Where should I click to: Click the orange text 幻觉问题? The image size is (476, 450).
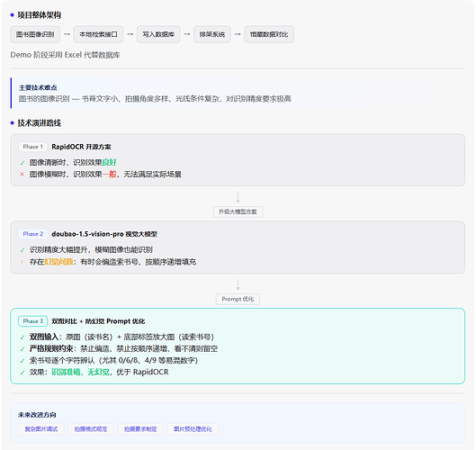tap(58, 262)
